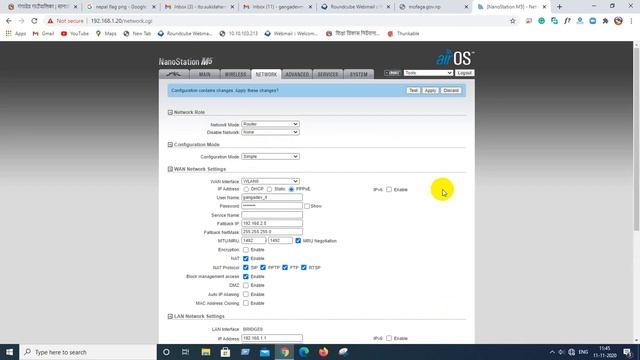Click the MRU value field

pyautogui.click(x=280, y=241)
